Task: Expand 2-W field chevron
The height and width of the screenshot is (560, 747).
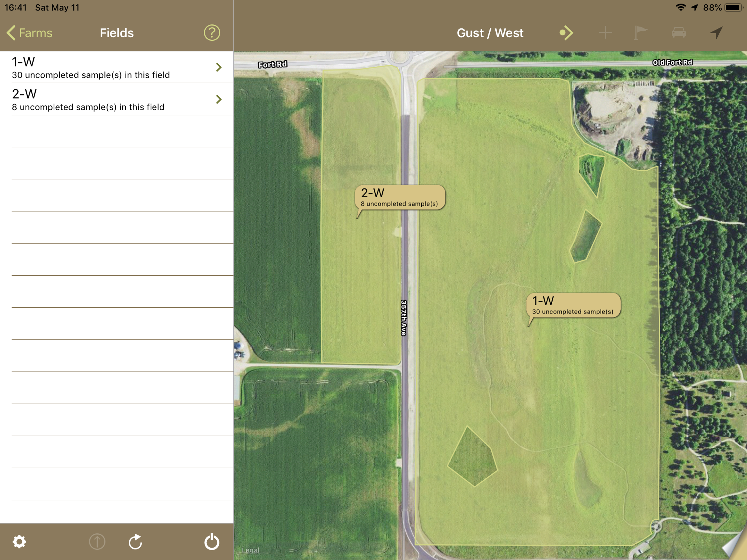Action: point(218,99)
